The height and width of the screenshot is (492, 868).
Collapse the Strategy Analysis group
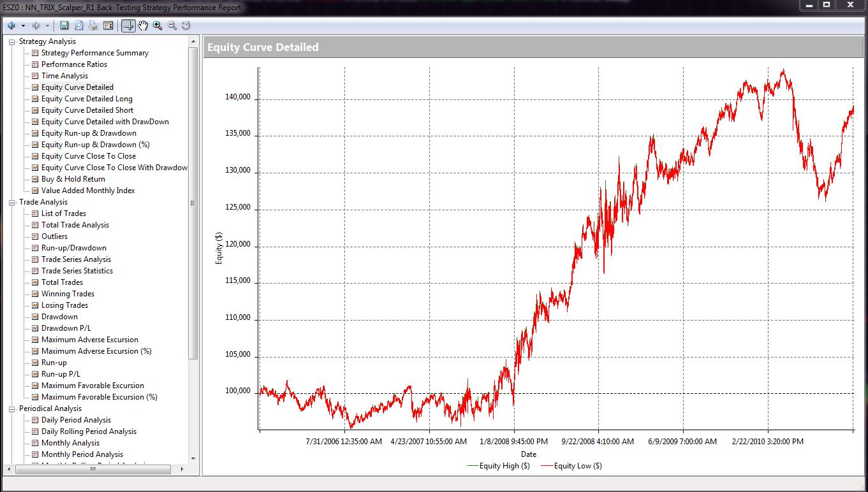12,42
